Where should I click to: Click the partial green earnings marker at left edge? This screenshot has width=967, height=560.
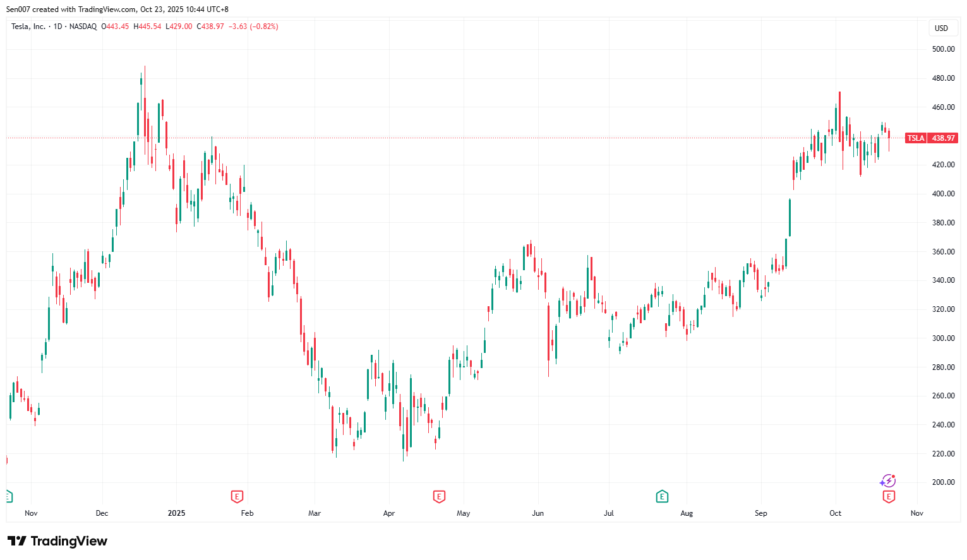tap(9, 497)
